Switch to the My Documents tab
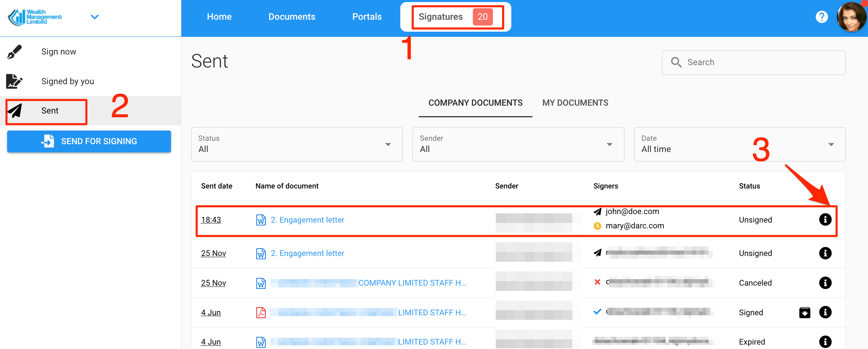The image size is (868, 349). (x=575, y=103)
